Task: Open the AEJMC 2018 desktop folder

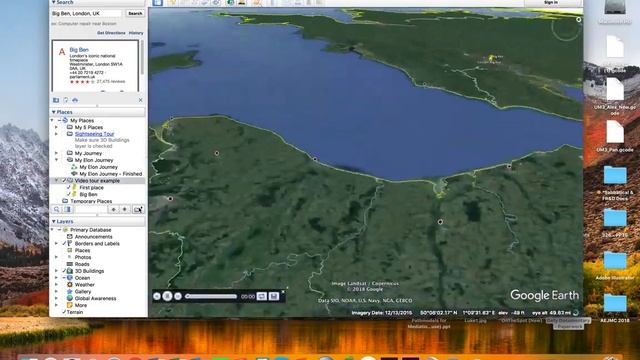Action: [615, 303]
